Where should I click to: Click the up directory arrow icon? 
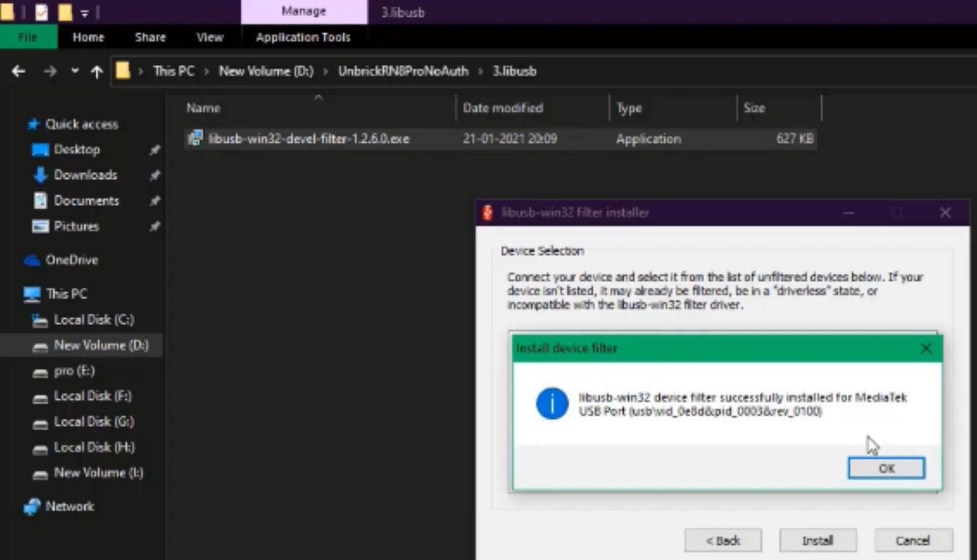[96, 72]
